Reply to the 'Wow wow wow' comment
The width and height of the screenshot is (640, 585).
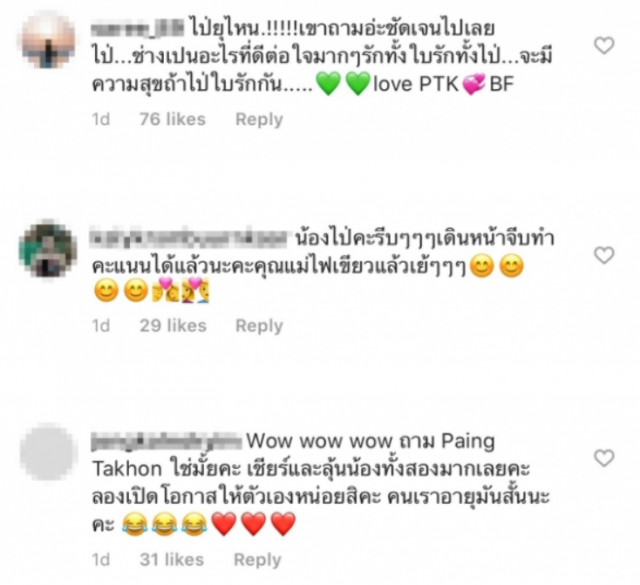point(258,560)
